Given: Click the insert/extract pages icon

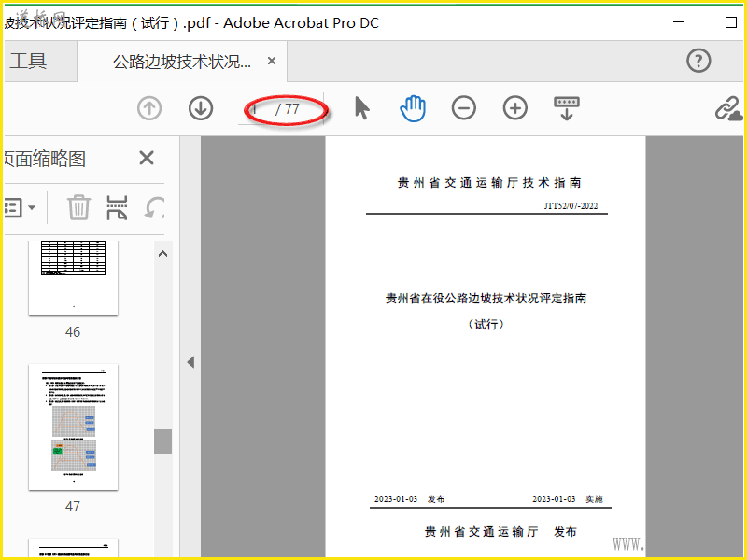Looking at the screenshot, I should (x=117, y=207).
